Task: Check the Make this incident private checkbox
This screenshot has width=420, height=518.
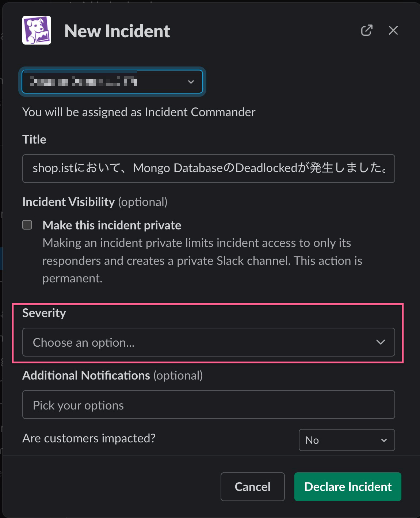Action: pos(27,225)
